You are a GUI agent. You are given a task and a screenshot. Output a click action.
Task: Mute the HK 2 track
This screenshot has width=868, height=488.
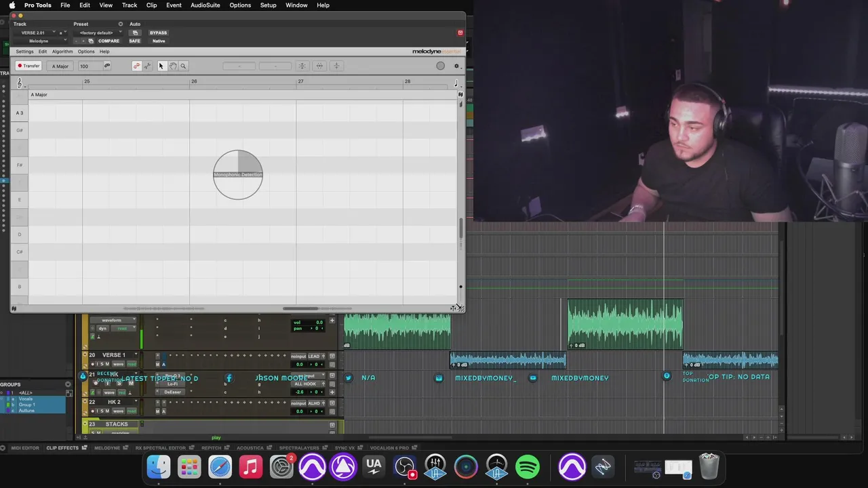point(107,411)
